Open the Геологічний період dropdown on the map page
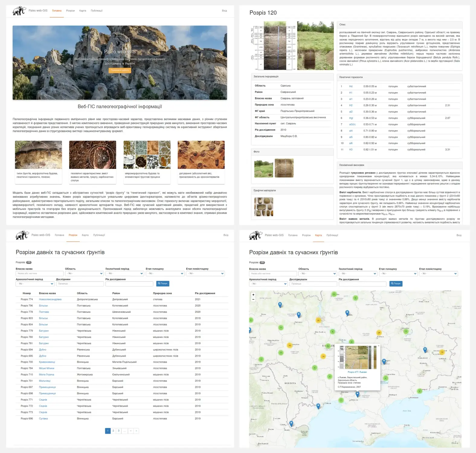This screenshot has height=453, width=476. [x=358, y=274]
